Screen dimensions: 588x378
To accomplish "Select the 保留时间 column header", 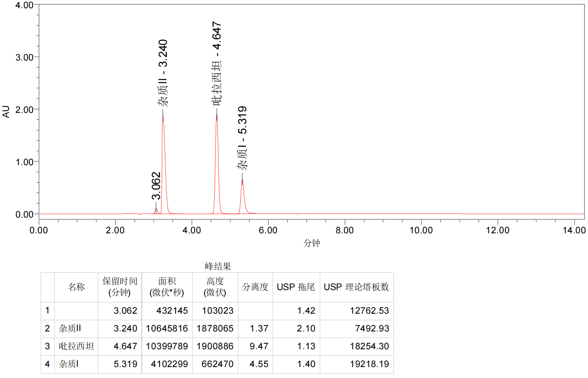I will coord(120,287).
